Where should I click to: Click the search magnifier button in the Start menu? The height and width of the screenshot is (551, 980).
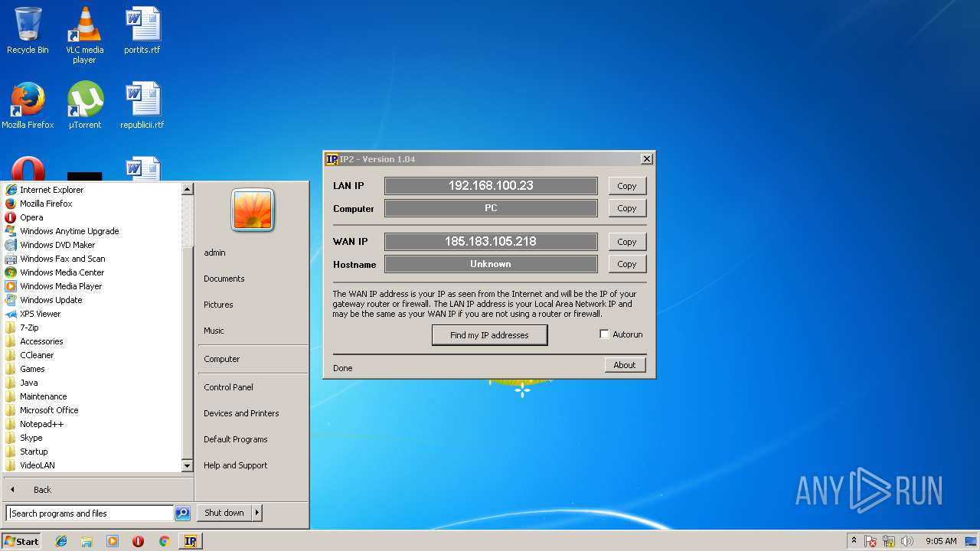pyautogui.click(x=182, y=514)
